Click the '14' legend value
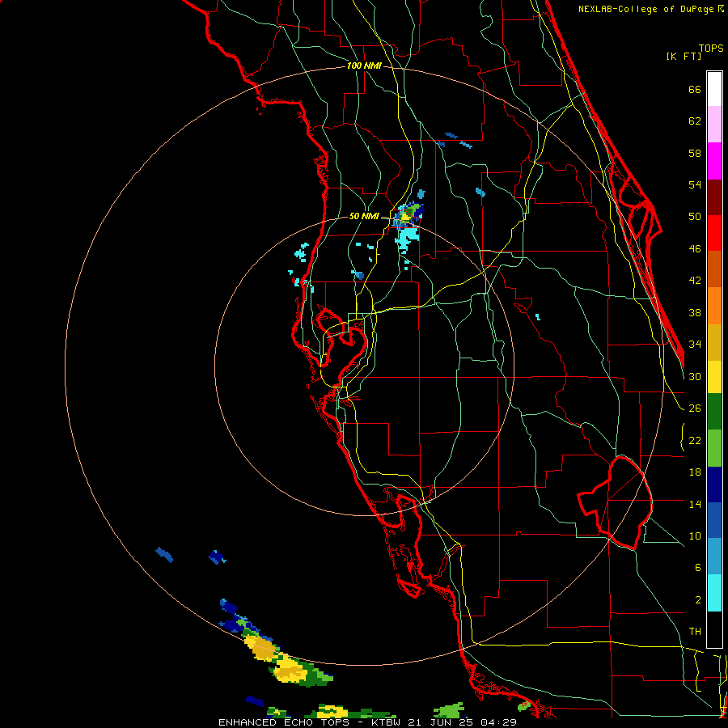 click(x=695, y=504)
